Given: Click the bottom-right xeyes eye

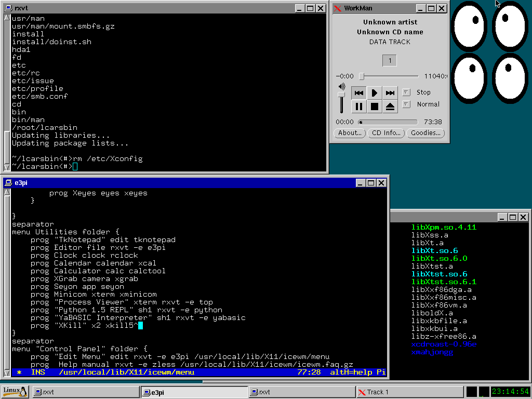Looking at the screenshot, I should point(510,78).
